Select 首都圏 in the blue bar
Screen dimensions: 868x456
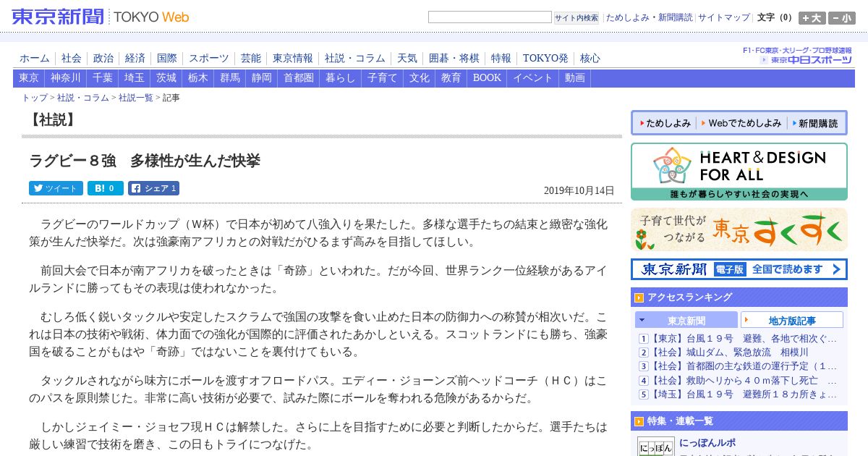[x=299, y=78]
